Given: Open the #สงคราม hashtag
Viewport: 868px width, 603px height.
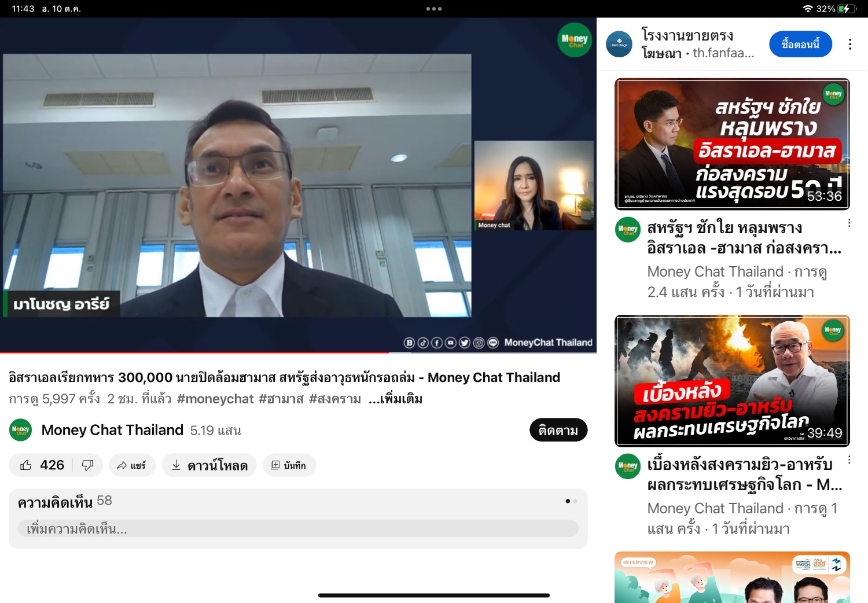Looking at the screenshot, I should [335, 399].
